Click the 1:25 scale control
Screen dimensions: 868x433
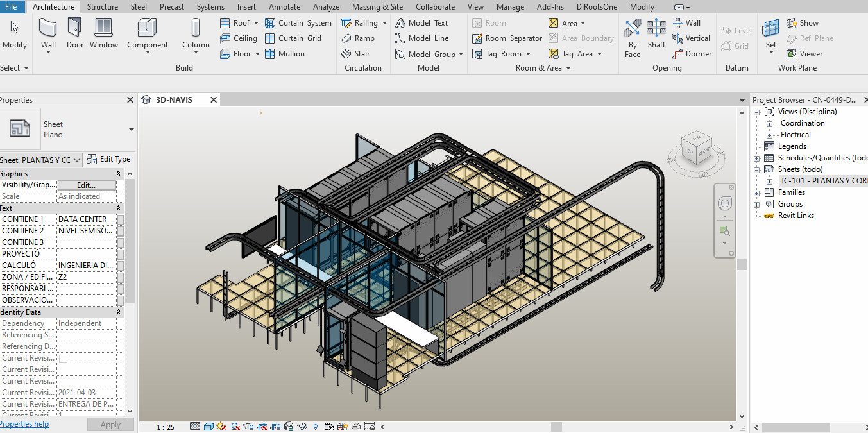pyautogui.click(x=165, y=425)
